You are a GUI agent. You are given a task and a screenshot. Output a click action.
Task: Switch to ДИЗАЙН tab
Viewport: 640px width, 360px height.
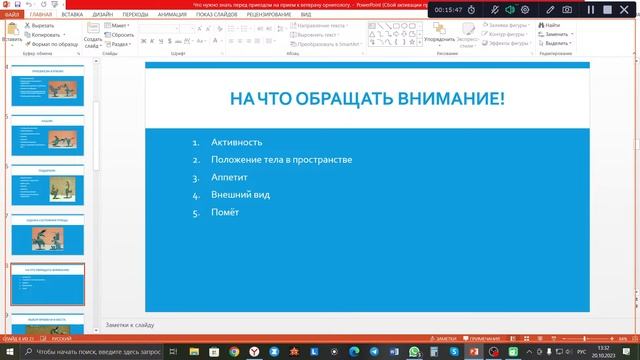pos(102,14)
